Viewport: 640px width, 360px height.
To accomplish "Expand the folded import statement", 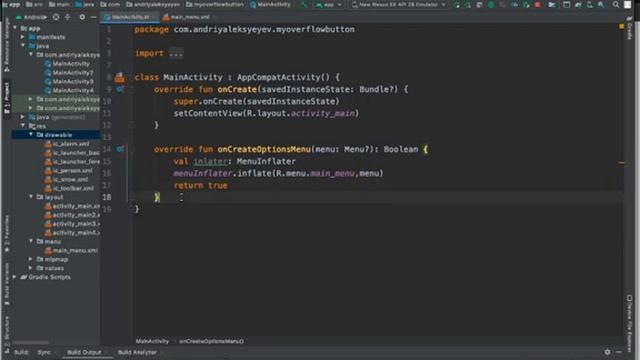I will 176,53.
